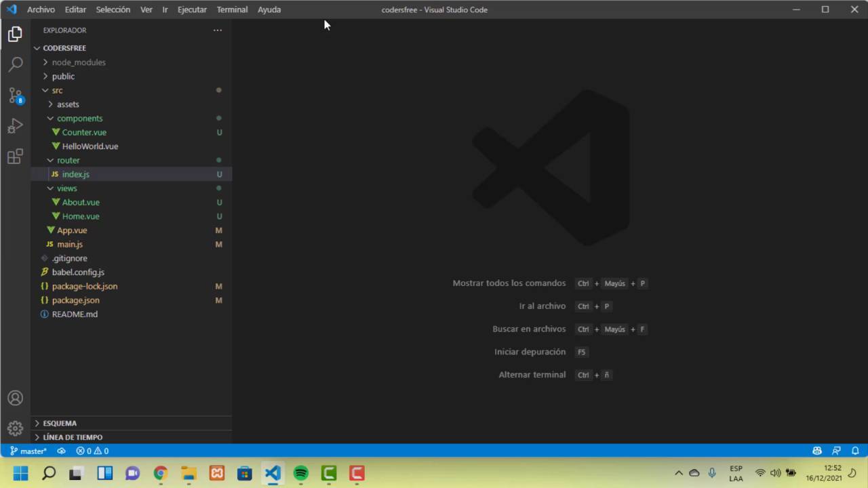Click the Accounts icon in activity bar
Screen dimensions: 868x488
point(15,398)
